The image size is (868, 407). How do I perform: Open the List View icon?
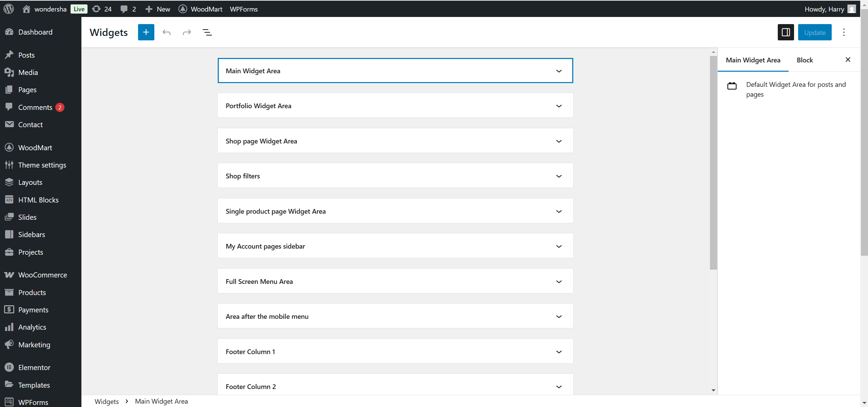207,32
